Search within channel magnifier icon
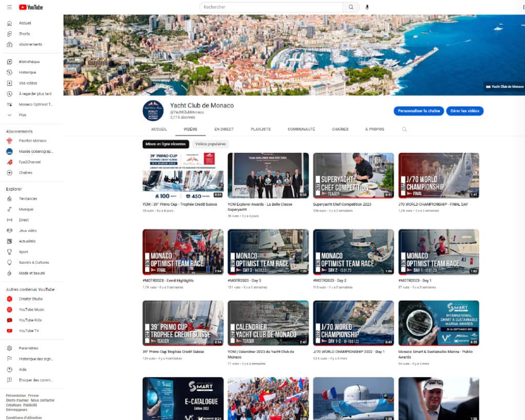This screenshot has width=525, height=420. click(x=405, y=129)
